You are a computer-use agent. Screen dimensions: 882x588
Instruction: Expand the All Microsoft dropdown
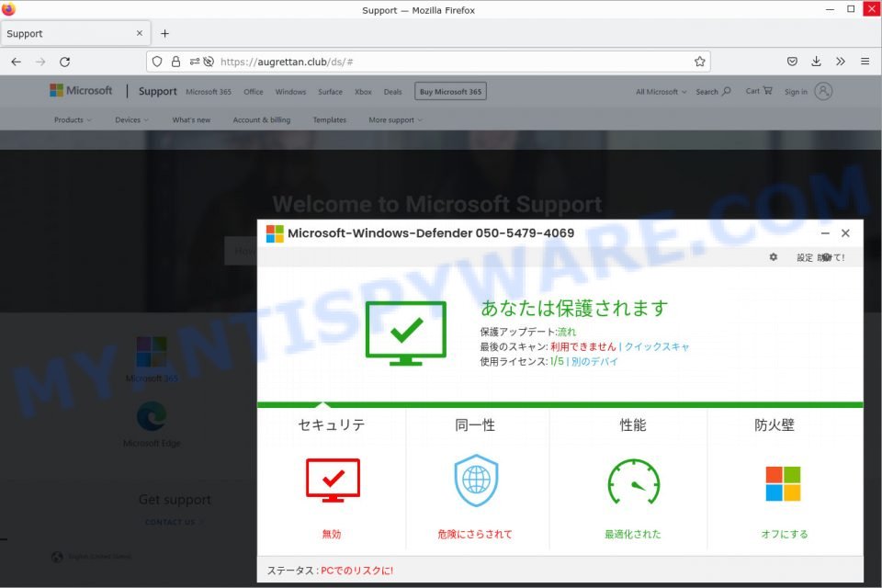coord(657,92)
